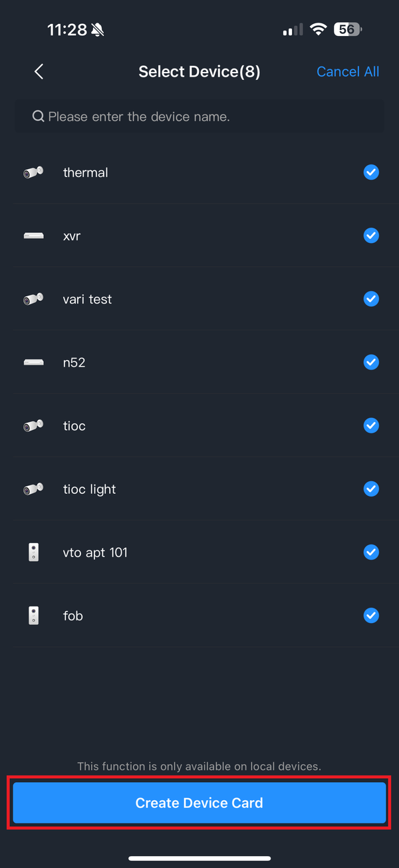Tap Cancel All link
Image resolution: width=399 pixels, height=868 pixels.
click(x=348, y=72)
